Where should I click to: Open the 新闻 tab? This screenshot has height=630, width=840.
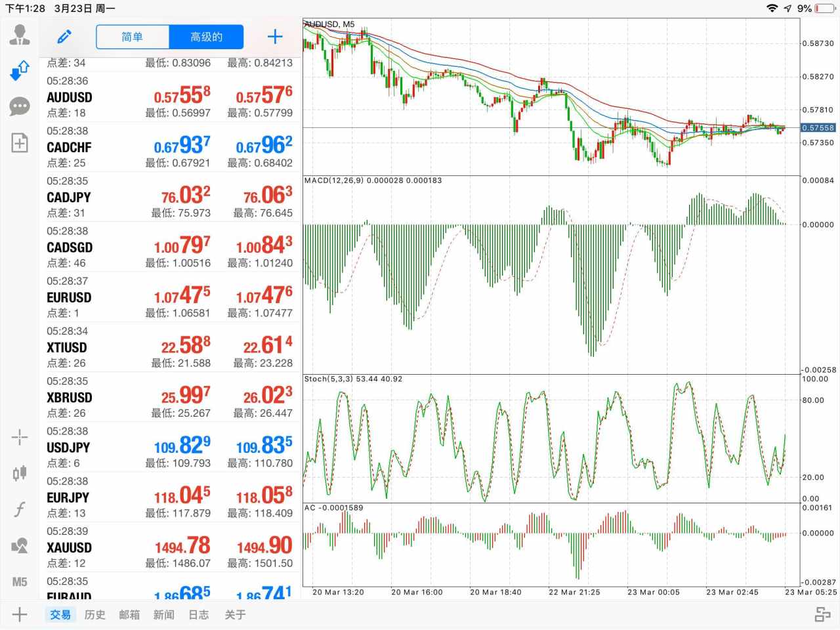(x=164, y=615)
